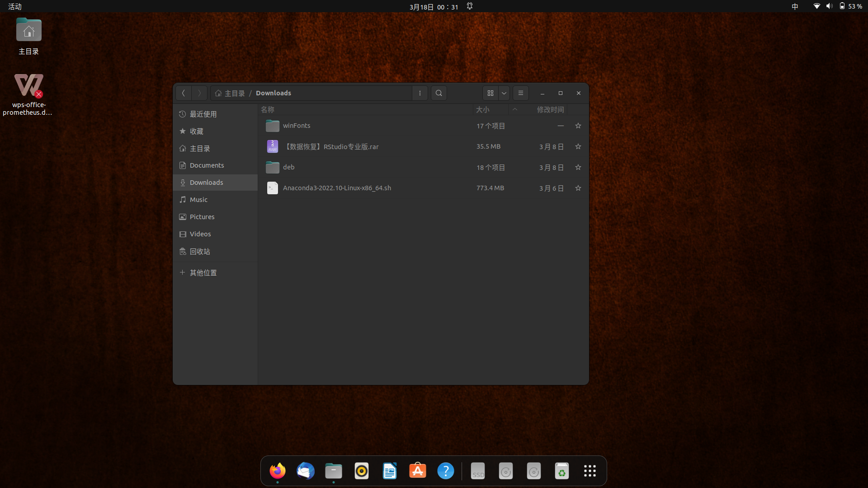Expand Other Locations (其他位置) in sidebar
The height and width of the screenshot is (488, 868).
pyautogui.click(x=203, y=272)
